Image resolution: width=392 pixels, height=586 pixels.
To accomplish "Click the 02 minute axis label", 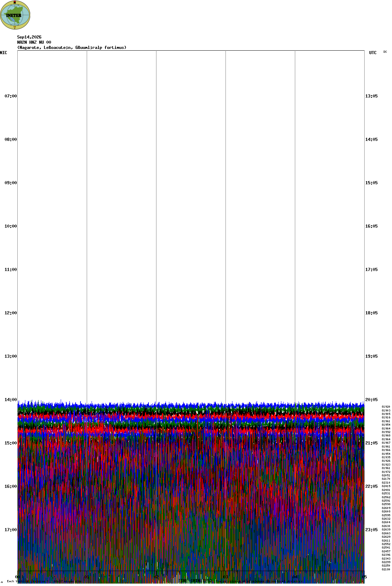I will pyautogui.click(x=156, y=577).
